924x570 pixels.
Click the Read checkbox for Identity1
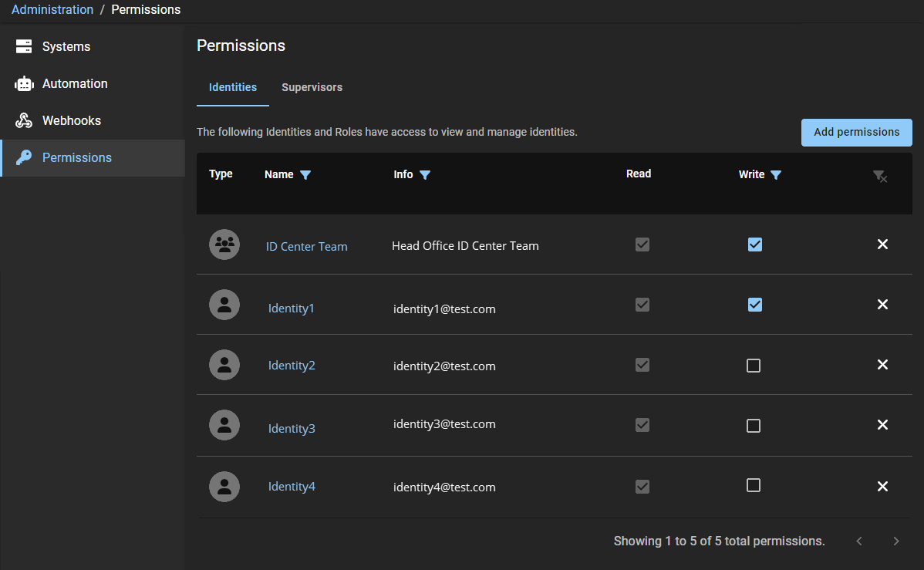point(642,305)
